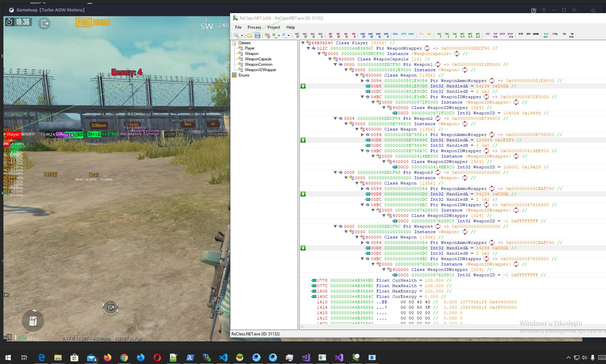This screenshot has height=364, width=606.
Task: Open the Help menu
Action: (291, 27)
